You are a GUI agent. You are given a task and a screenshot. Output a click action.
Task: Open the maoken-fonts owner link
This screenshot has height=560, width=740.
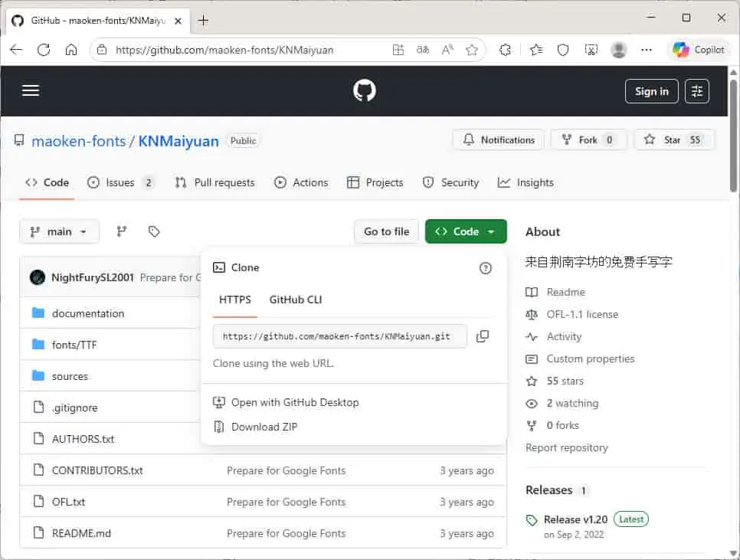coord(79,141)
